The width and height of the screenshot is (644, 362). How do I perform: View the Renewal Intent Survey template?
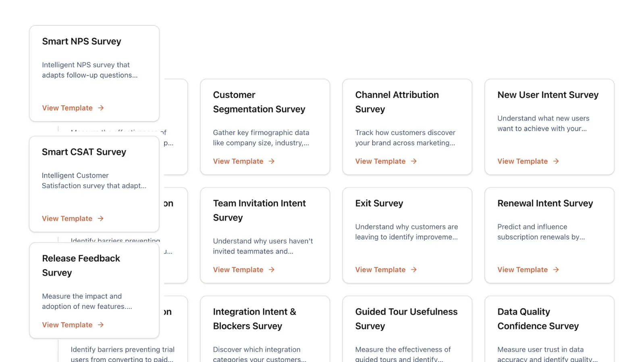tap(522, 270)
